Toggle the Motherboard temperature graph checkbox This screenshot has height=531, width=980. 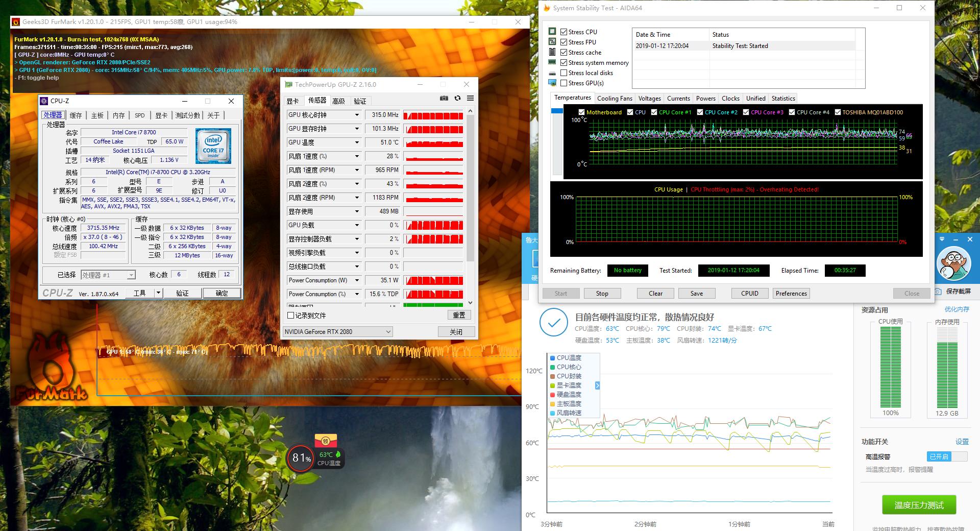pyautogui.click(x=581, y=112)
